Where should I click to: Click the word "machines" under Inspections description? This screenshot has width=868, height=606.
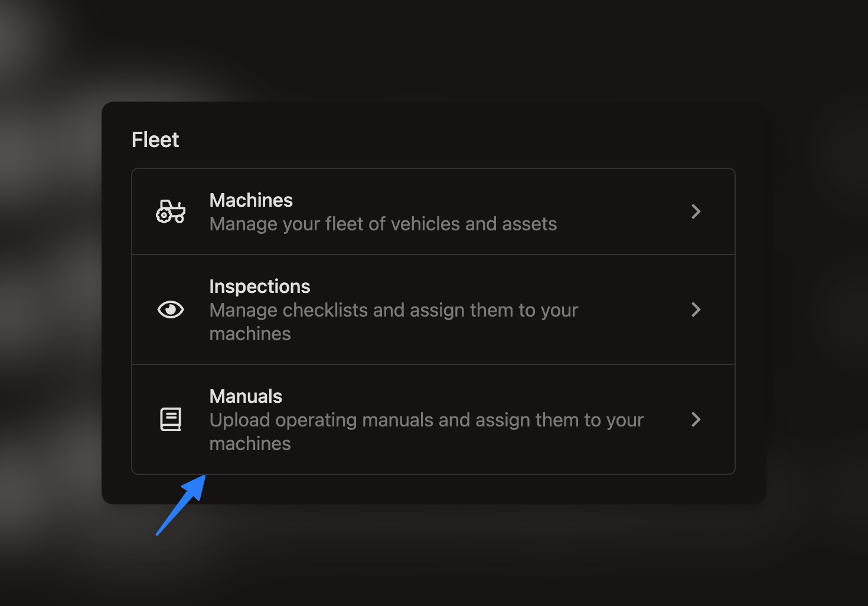250,334
